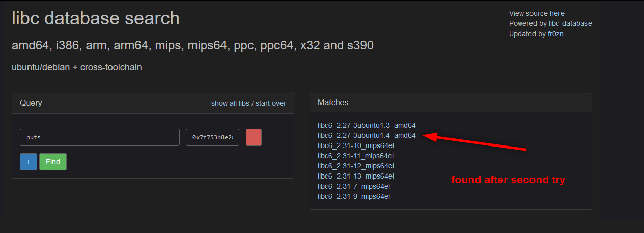Open libc6_2.31-9_mips64el match
The height and width of the screenshot is (233, 644).
[x=354, y=196]
